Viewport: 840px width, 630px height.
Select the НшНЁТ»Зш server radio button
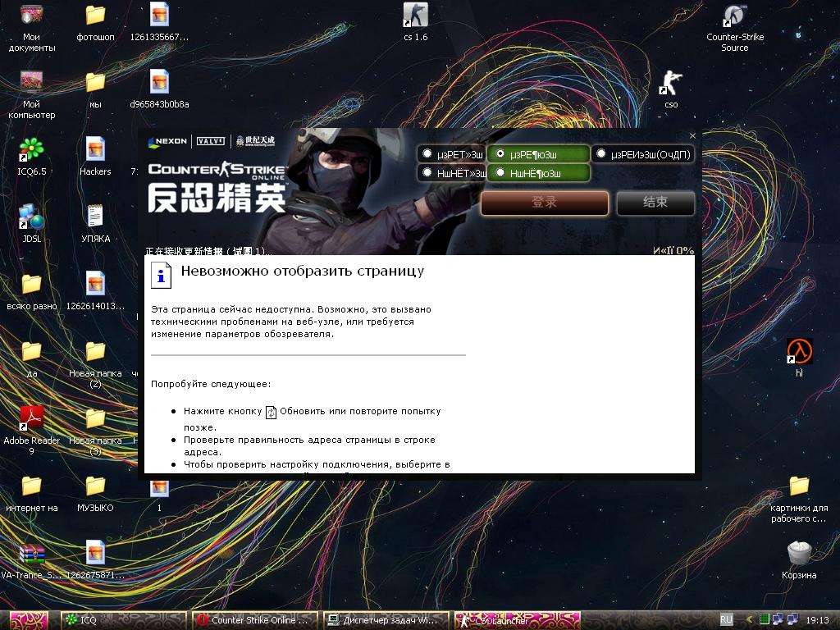(x=427, y=172)
